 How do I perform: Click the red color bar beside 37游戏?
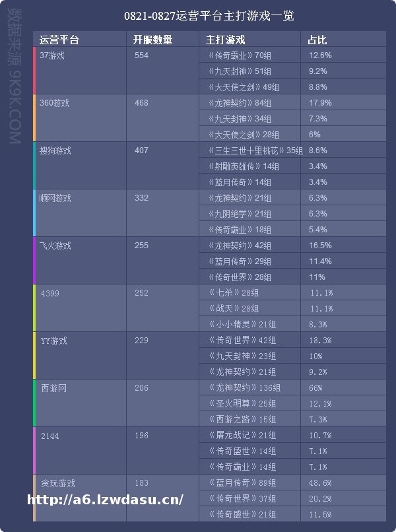34,71
